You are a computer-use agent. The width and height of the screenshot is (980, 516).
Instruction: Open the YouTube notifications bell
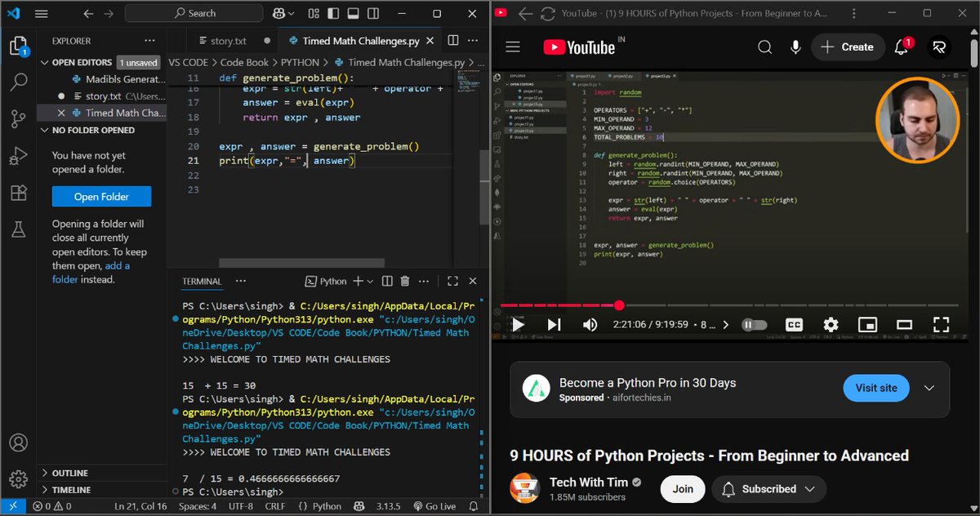tap(902, 47)
